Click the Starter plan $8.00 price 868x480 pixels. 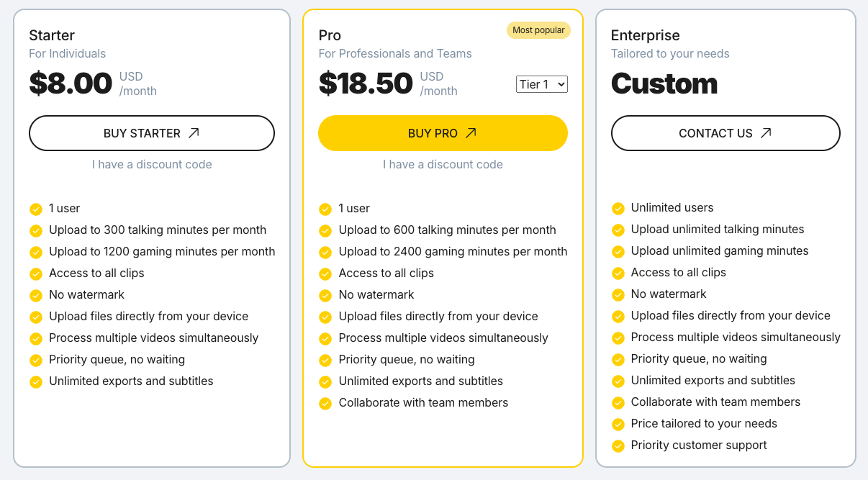click(71, 83)
